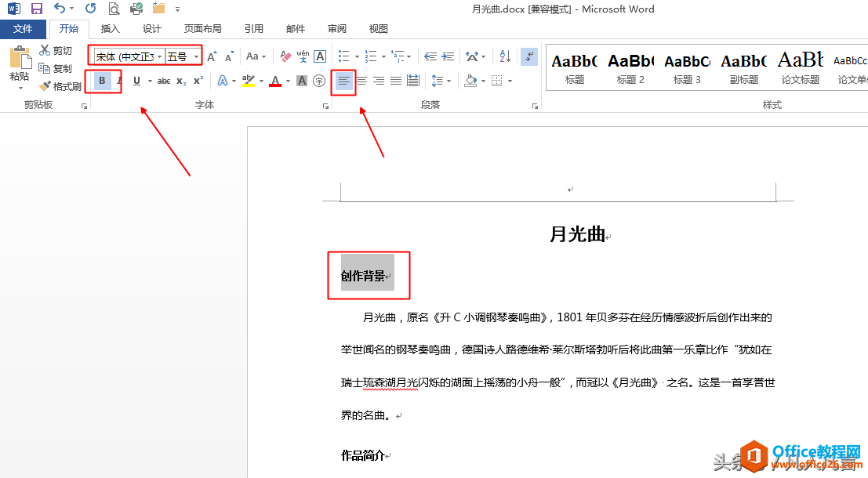Image resolution: width=868 pixels, height=478 pixels.
Task: Toggle subscript formatting
Action: [x=181, y=81]
